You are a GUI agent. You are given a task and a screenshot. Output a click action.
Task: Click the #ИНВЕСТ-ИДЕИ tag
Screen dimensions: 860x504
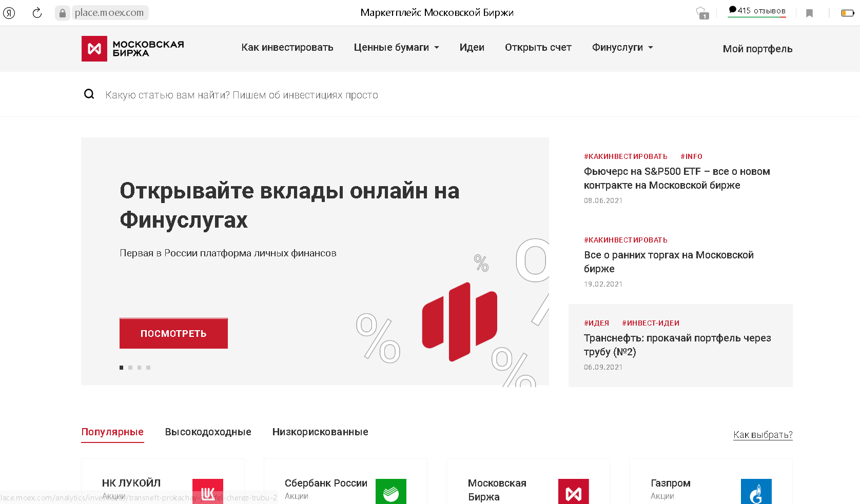click(651, 323)
